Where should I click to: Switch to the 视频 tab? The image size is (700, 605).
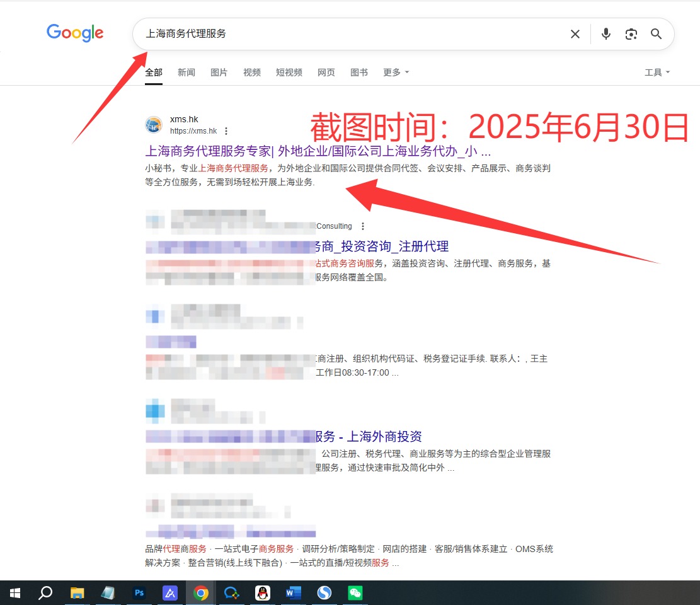coord(252,72)
